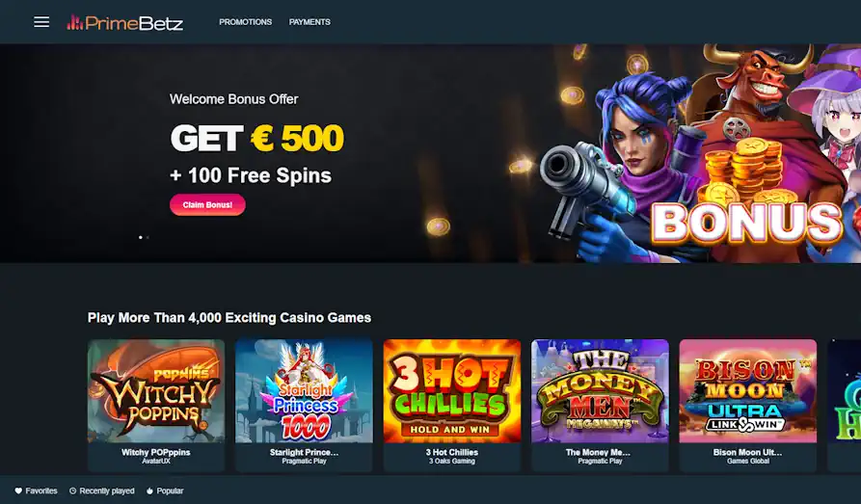Open The Money Men Megaways thumbnail

click(600, 391)
